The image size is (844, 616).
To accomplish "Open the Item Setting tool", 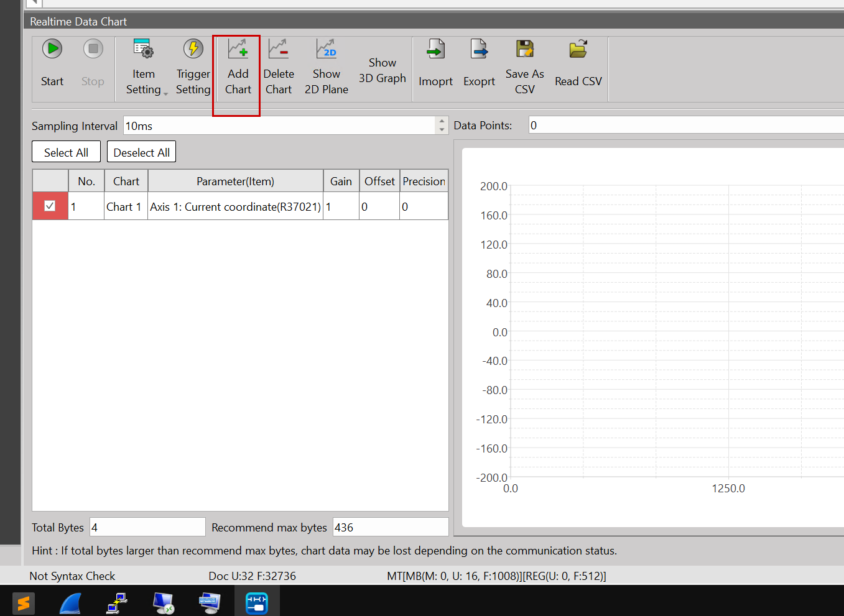I will click(x=143, y=50).
